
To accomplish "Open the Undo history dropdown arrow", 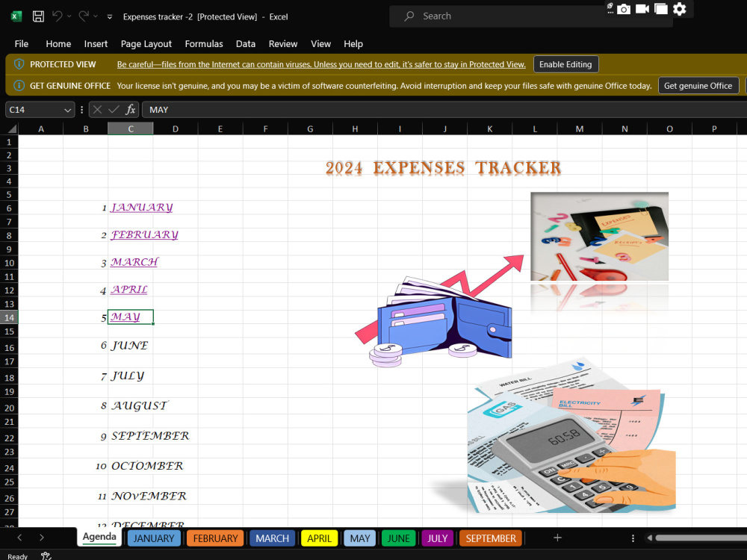I will pos(69,16).
